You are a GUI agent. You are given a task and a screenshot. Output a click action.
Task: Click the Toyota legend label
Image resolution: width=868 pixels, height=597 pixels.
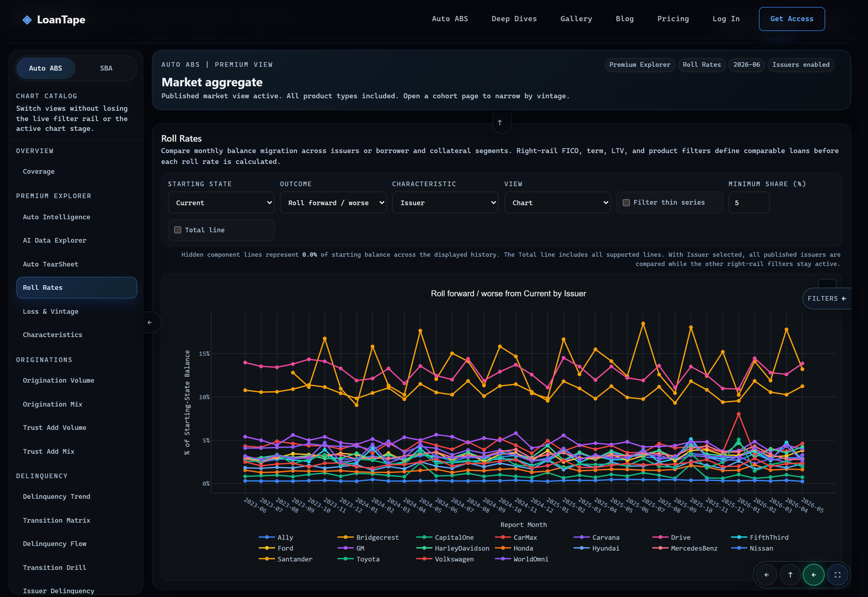click(x=368, y=560)
